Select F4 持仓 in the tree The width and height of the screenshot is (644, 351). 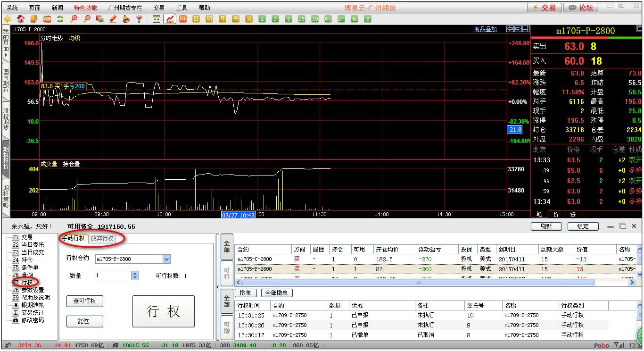pos(26,259)
